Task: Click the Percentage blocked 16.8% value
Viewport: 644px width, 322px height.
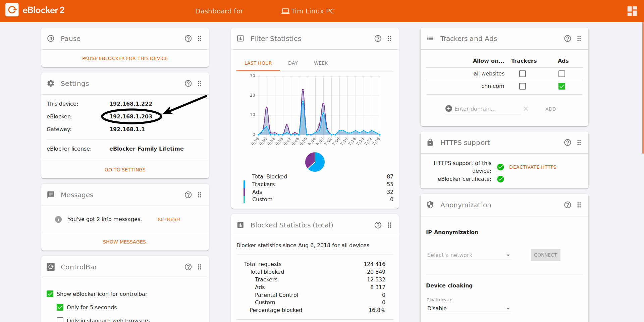Action: 377,310
